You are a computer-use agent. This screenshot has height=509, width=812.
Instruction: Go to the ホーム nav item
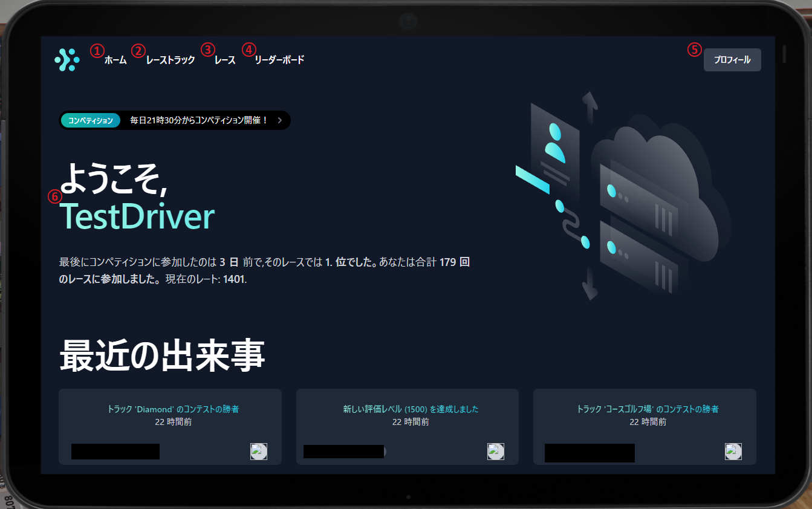tap(115, 60)
